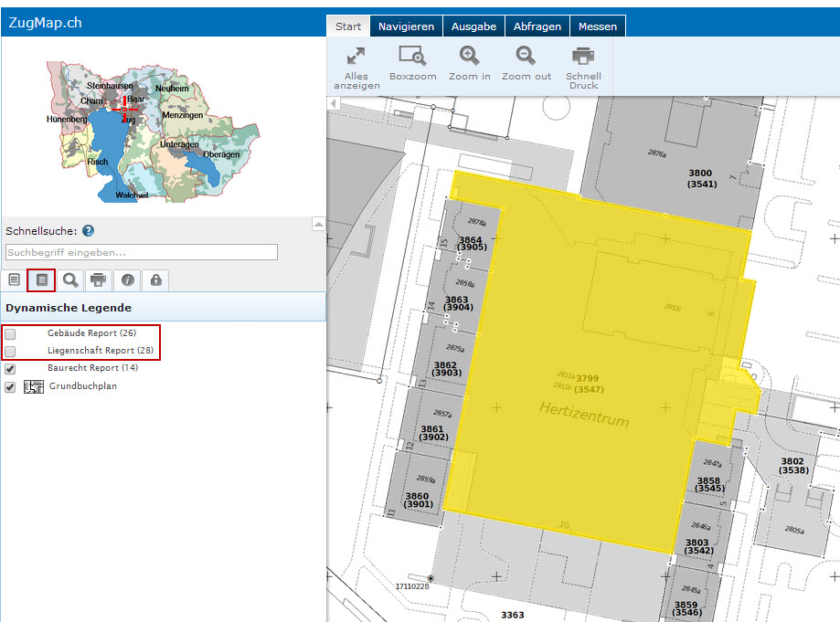Enable the Gebäude Report checkbox
Viewport: 840px width, 622px height.
tap(10, 333)
